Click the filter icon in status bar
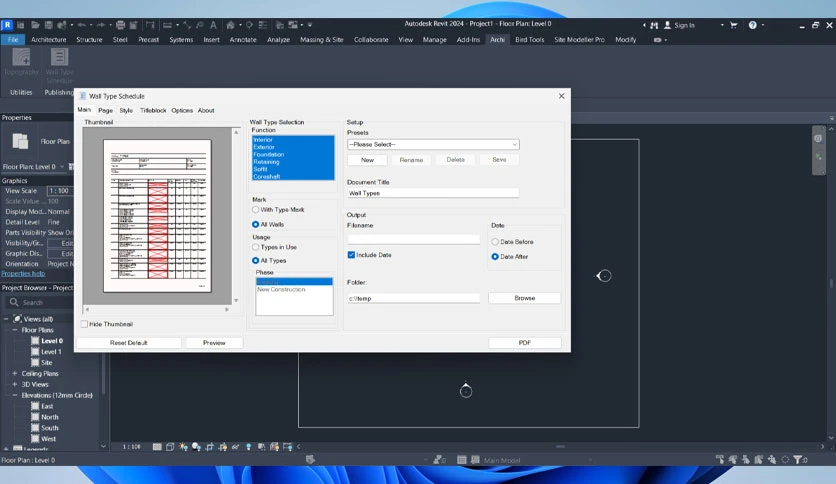Screen dimensions: 836x484 [x=798, y=459]
